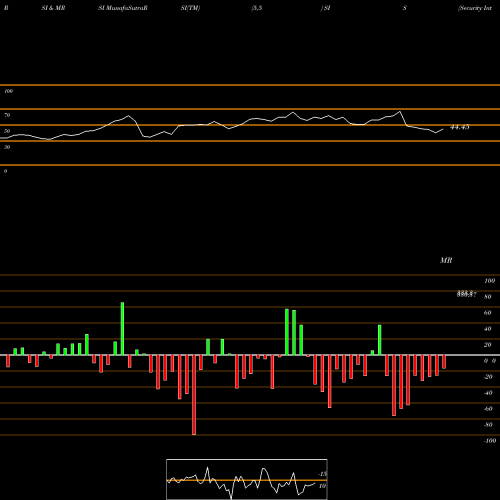Click the 'SI(TM)' header text

[x=190, y=8]
